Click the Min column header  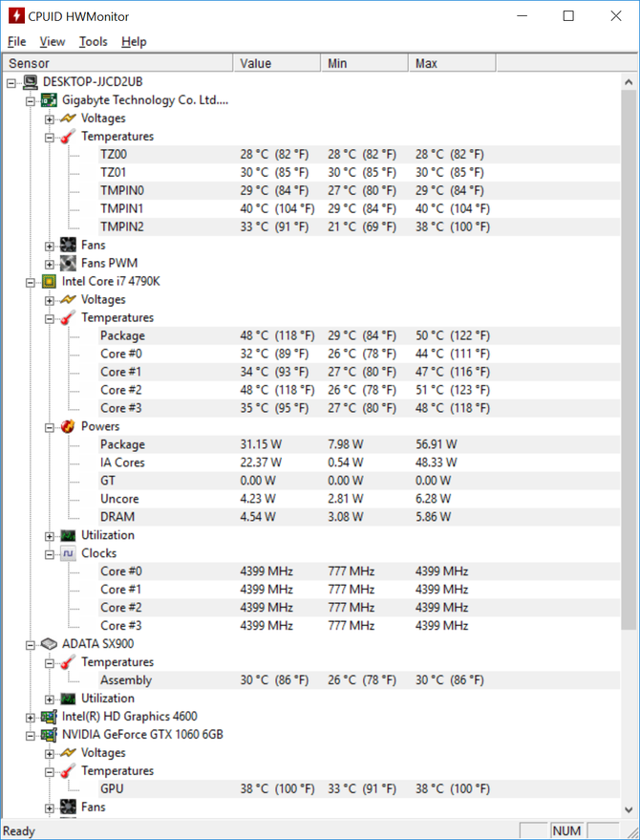(x=365, y=63)
